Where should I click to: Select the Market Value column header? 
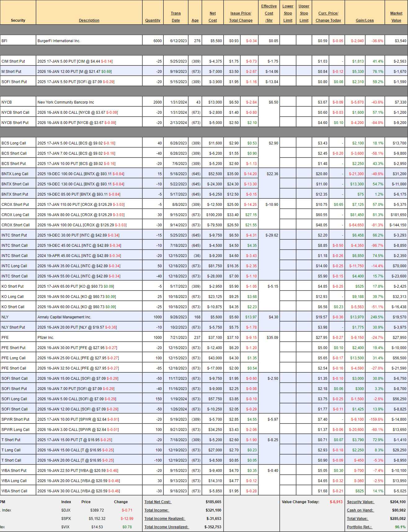[396, 17]
